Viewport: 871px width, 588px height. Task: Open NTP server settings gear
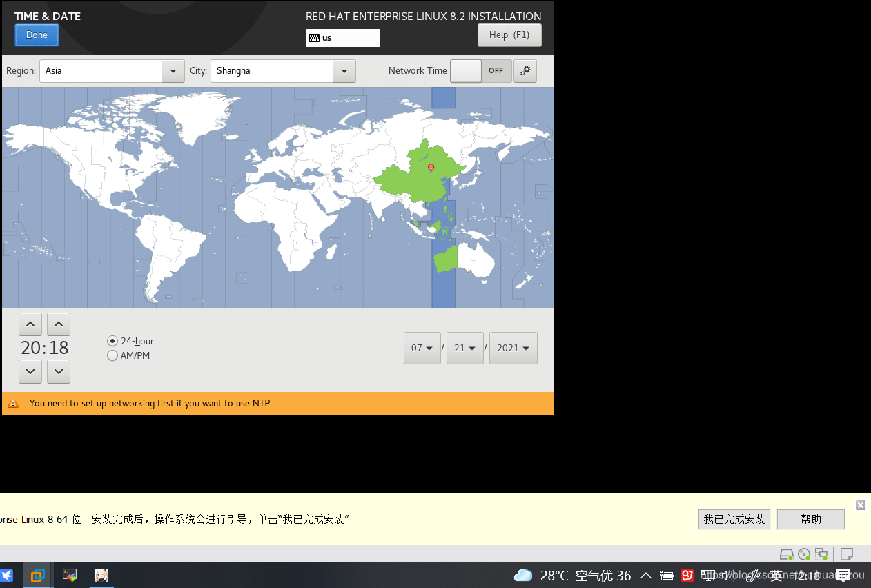click(x=525, y=71)
